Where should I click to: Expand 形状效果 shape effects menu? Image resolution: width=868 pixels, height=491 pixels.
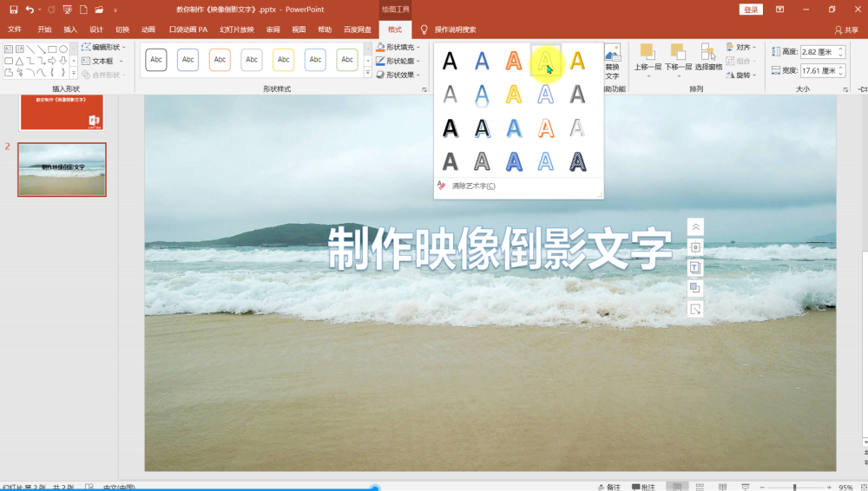398,75
